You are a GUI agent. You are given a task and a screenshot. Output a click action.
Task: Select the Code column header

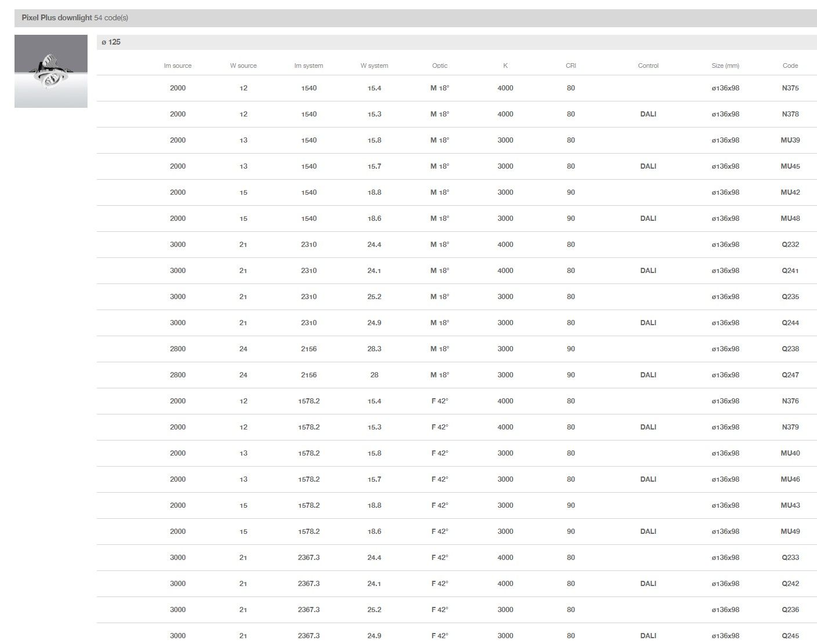pyautogui.click(x=790, y=66)
